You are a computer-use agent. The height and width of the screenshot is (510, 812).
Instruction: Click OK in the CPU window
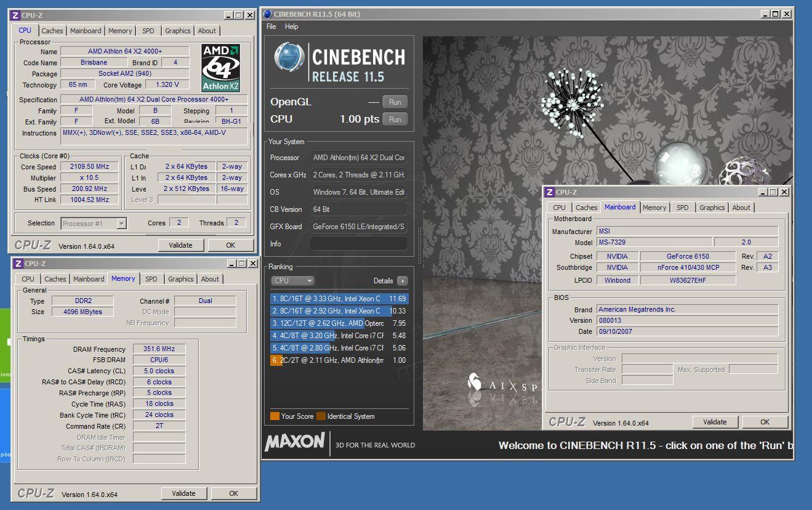pyautogui.click(x=230, y=245)
